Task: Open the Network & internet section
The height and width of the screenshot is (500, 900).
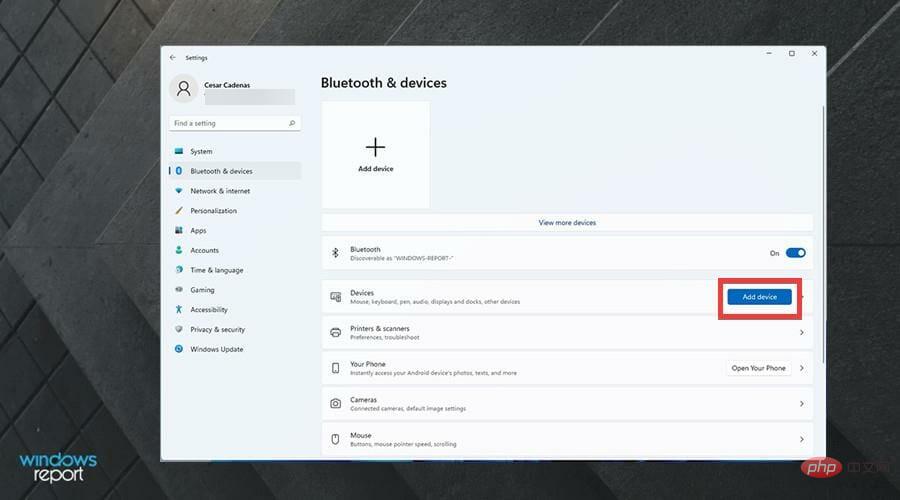Action: click(220, 191)
